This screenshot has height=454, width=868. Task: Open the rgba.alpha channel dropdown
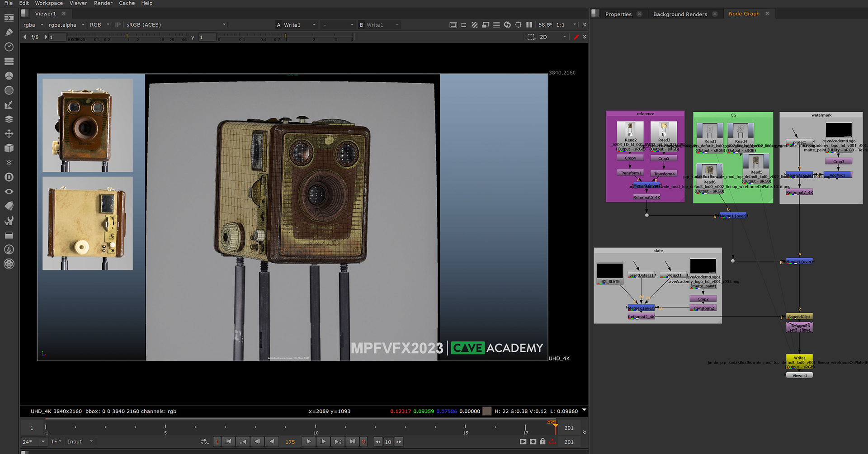point(66,25)
